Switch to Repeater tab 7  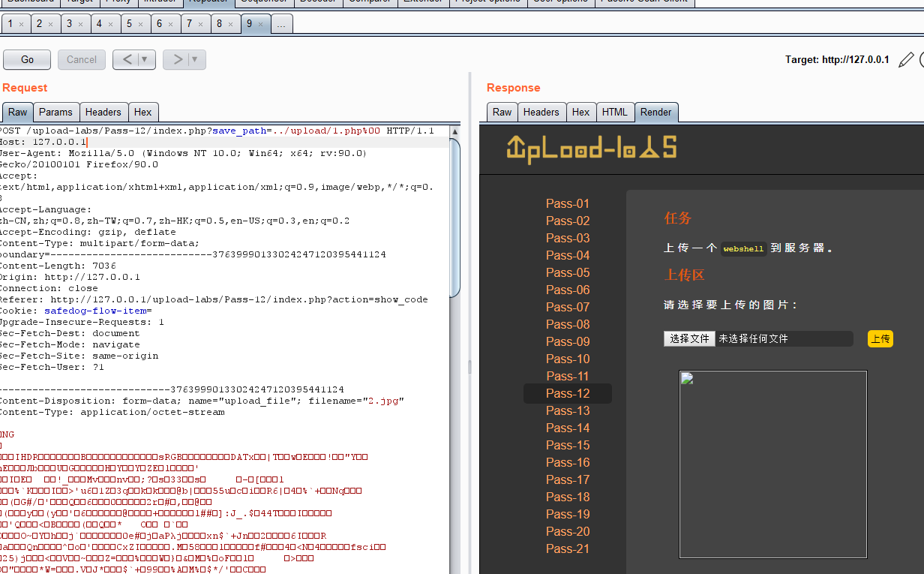tap(189, 24)
